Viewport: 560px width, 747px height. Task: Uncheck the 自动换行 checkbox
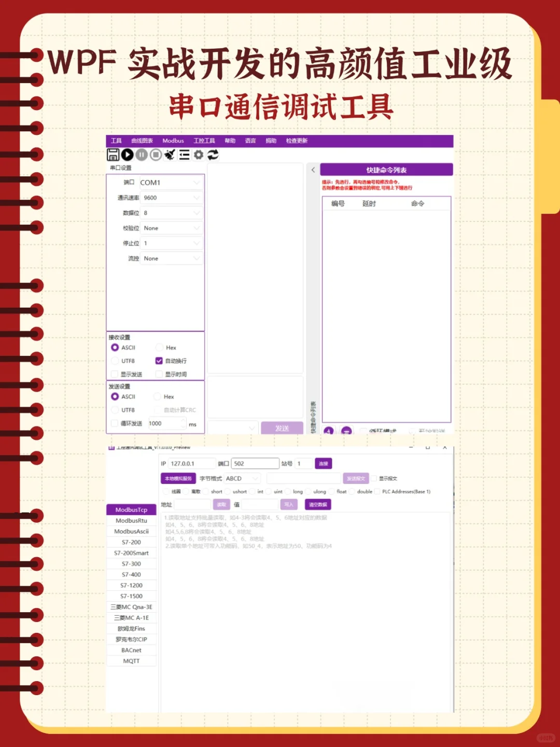tap(159, 361)
